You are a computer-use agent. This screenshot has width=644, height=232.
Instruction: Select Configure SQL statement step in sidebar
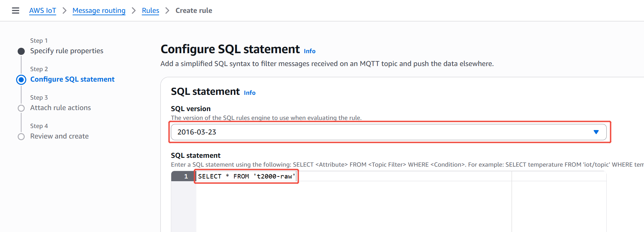point(72,79)
